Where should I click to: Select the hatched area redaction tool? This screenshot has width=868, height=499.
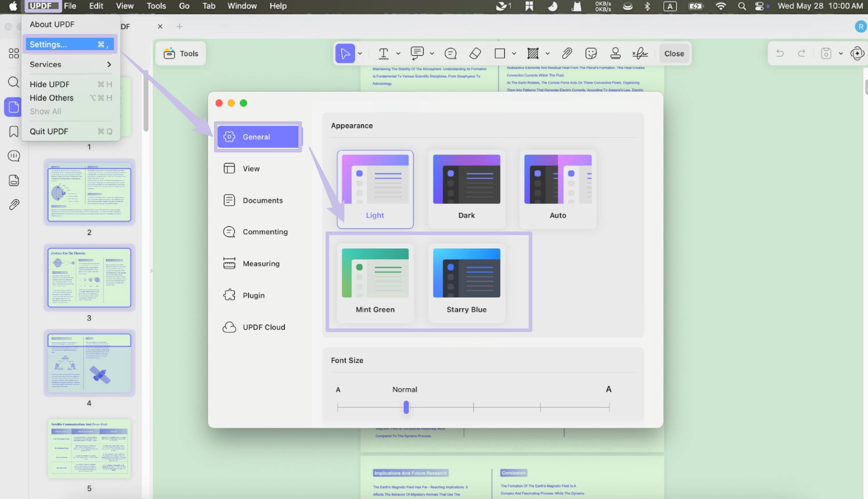533,54
